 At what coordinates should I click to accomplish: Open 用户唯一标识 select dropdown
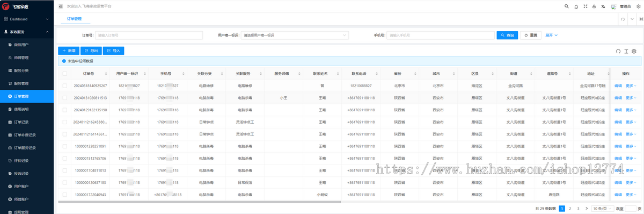(x=295, y=35)
